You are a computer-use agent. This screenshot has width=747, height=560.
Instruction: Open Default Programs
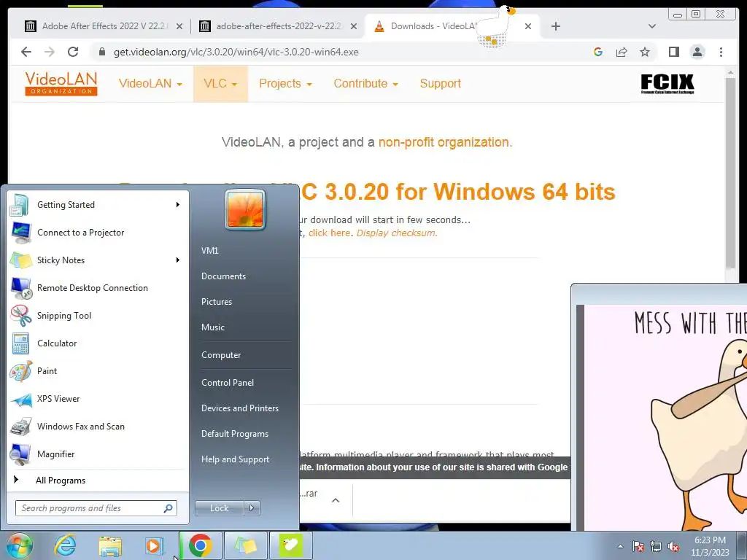pyautogui.click(x=235, y=434)
